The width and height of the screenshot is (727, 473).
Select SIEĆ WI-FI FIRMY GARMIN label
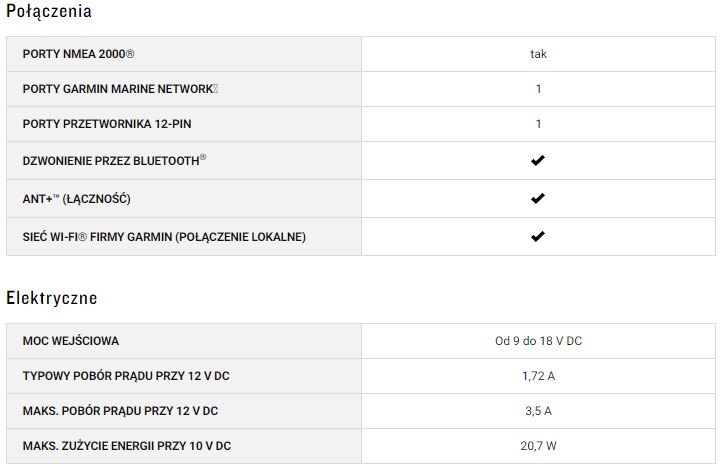(164, 237)
